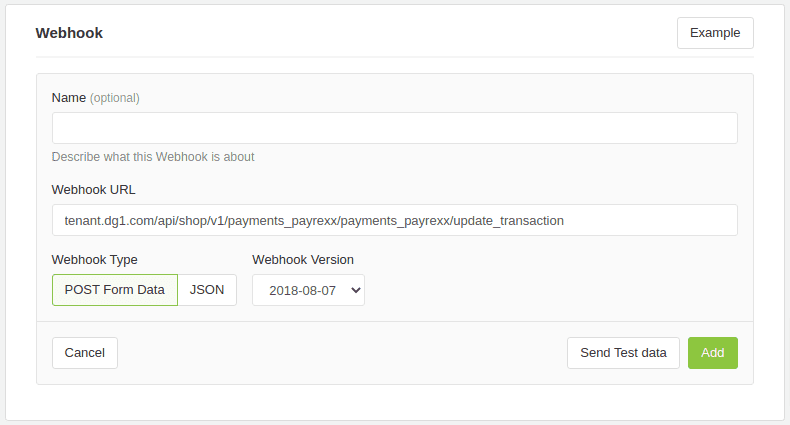Open the Example button
The image size is (790, 425).
tap(715, 33)
